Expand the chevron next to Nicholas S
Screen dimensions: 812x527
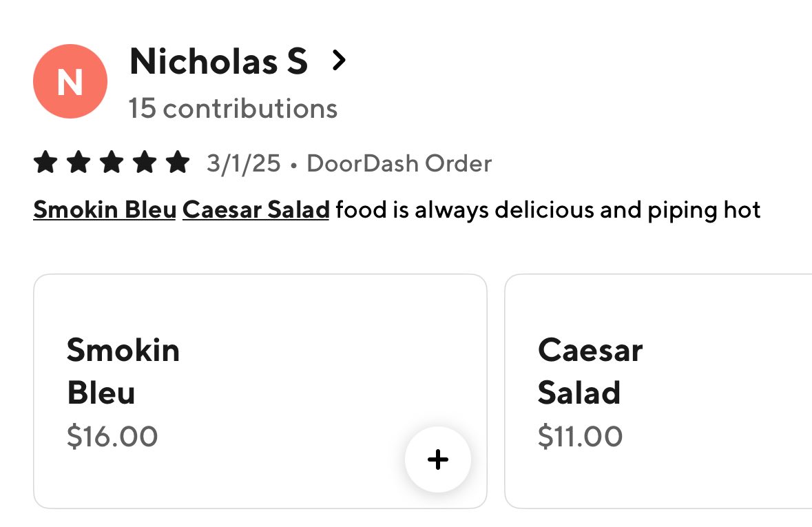tap(338, 61)
